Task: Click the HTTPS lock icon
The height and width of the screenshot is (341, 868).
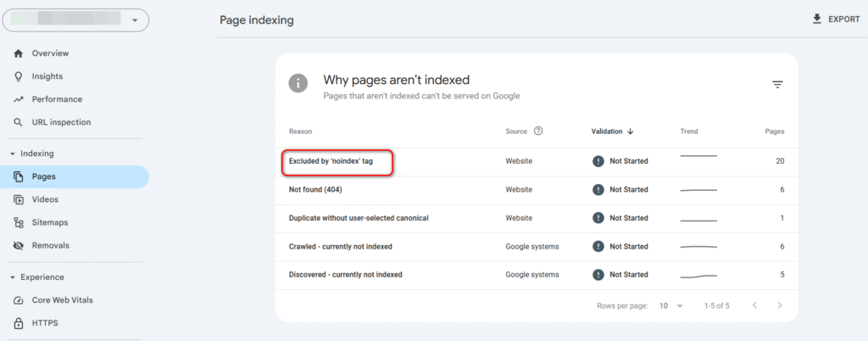Action: click(19, 323)
